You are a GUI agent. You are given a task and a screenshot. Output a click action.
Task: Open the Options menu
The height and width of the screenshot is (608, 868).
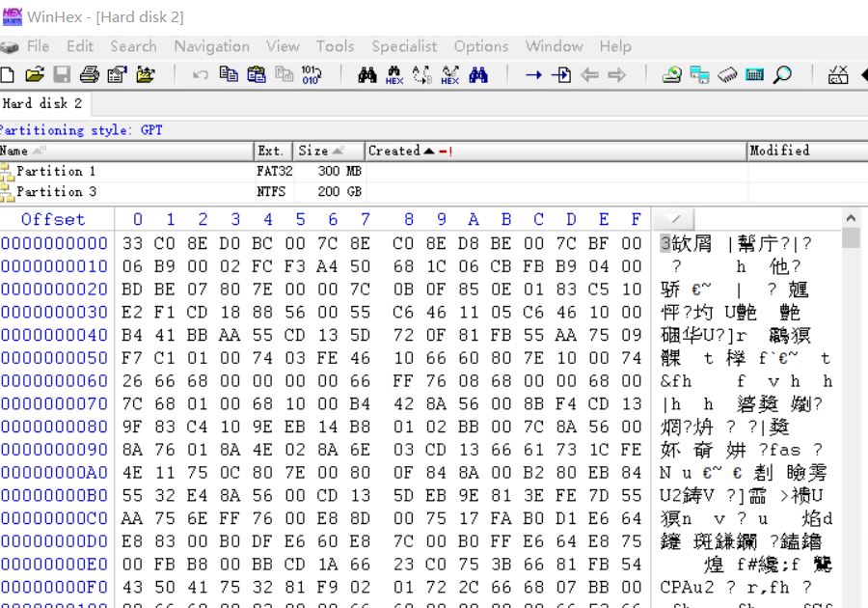[x=481, y=46]
